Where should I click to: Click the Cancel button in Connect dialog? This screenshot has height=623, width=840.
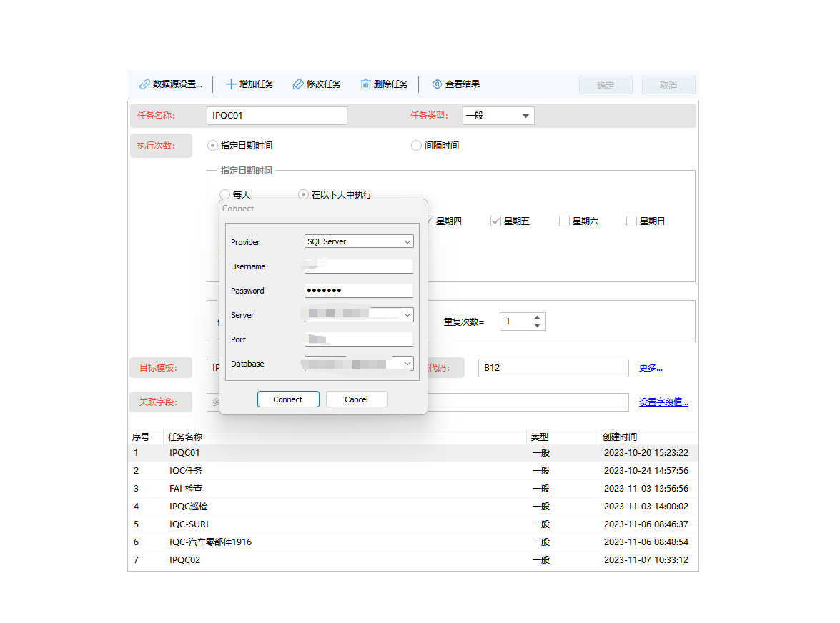[x=357, y=399]
